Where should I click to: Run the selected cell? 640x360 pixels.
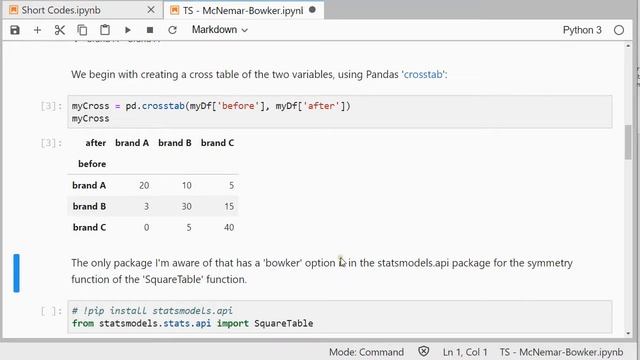[128, 30]
